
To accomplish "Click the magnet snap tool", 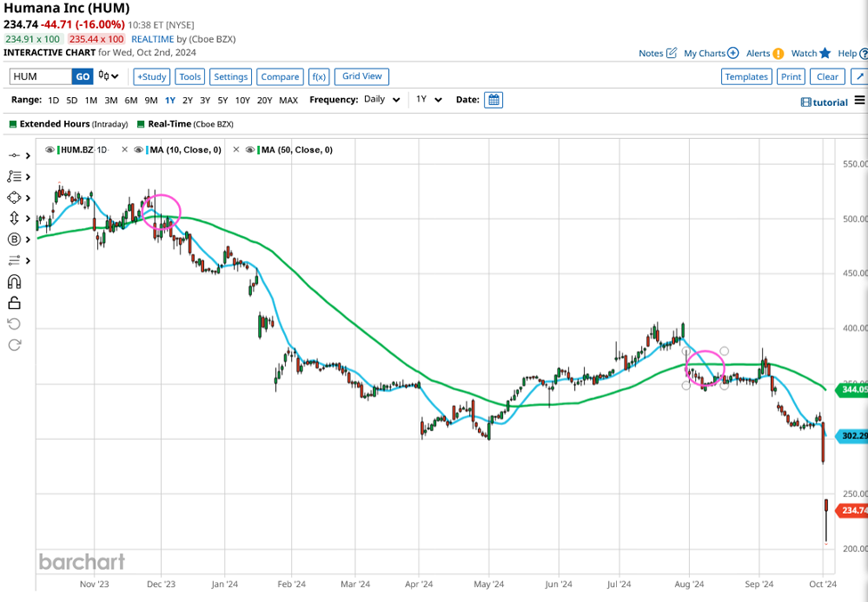I will 14,282.
